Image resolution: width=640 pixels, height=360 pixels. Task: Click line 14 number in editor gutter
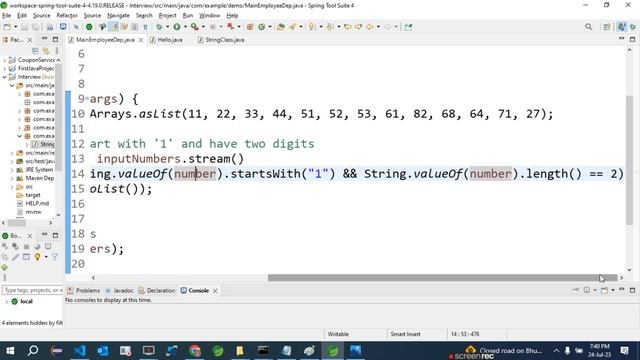pyautogui.click(x=78, y=174)
